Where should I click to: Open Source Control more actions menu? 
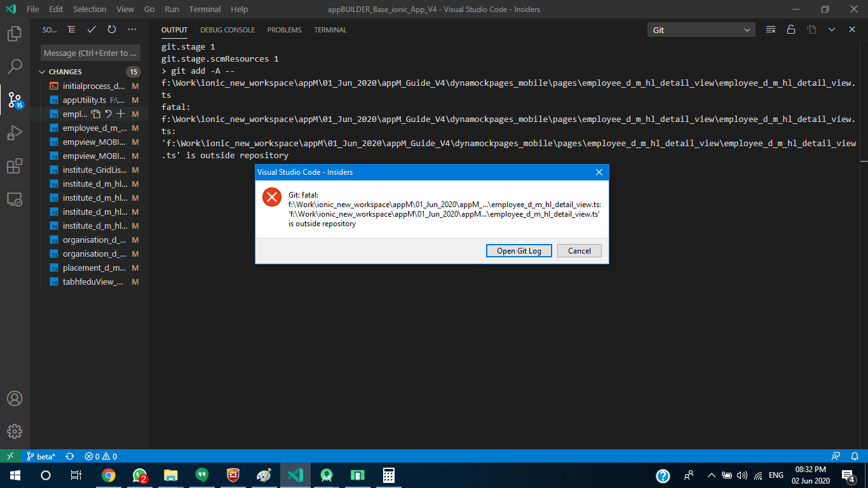click(x=132, y=29)
